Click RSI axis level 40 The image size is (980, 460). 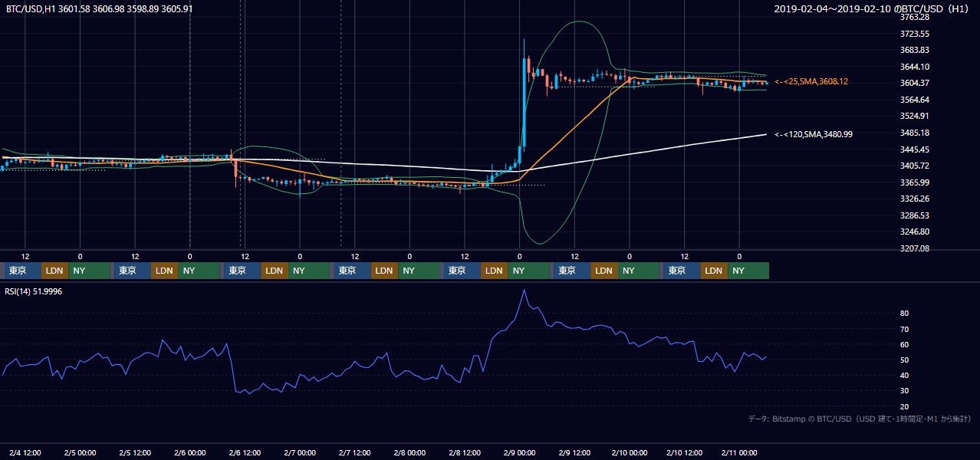coord(905,375)
